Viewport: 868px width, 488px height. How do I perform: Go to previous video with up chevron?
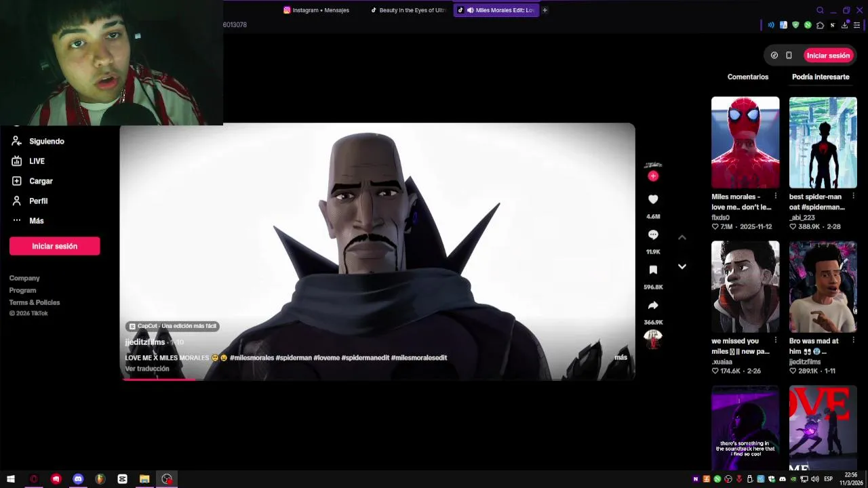point(682,237)
